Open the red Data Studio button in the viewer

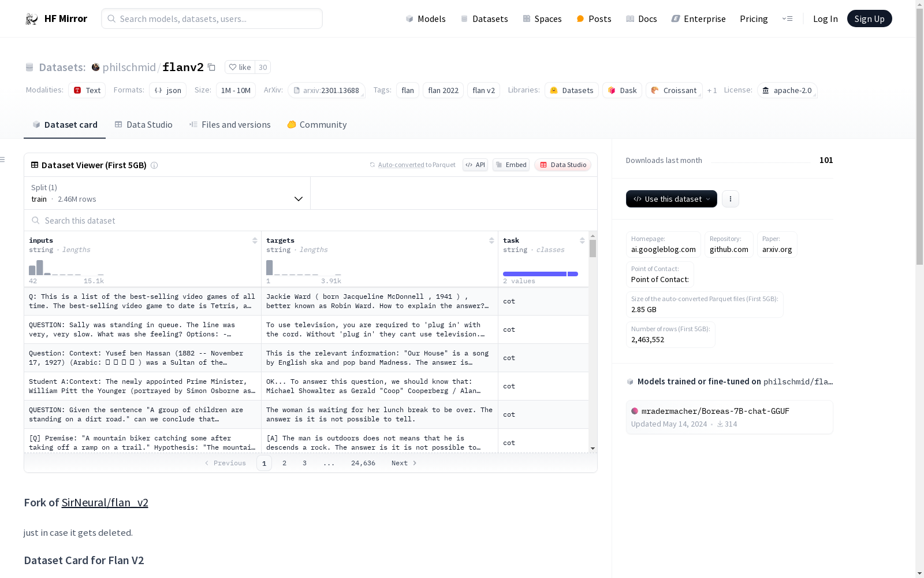(563, 165)
